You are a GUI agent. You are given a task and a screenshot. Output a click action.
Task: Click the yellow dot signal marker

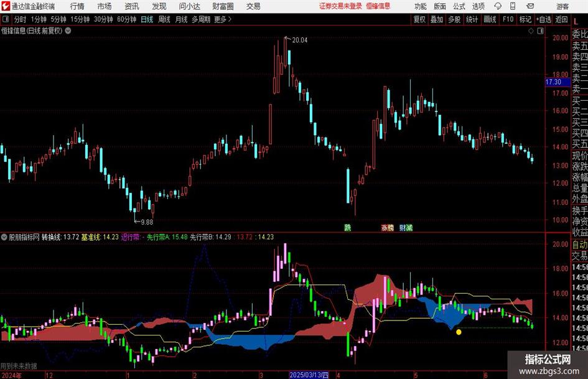coord(458,332)
